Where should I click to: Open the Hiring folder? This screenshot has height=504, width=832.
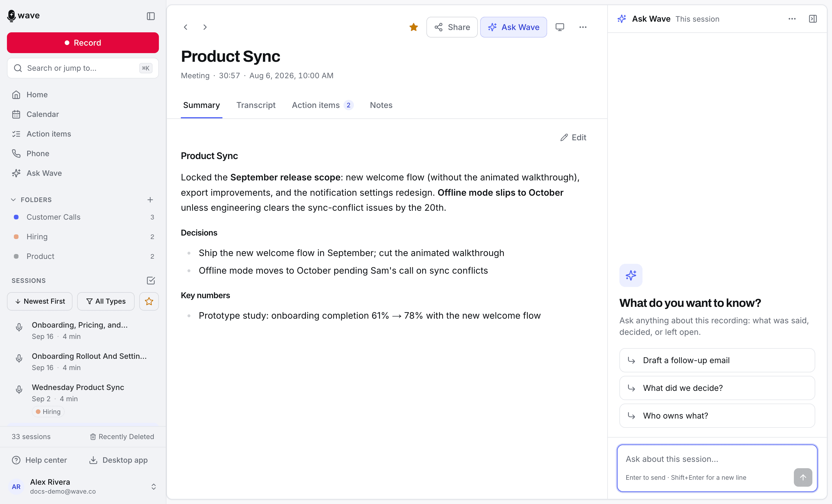click(x=83, y=236)
